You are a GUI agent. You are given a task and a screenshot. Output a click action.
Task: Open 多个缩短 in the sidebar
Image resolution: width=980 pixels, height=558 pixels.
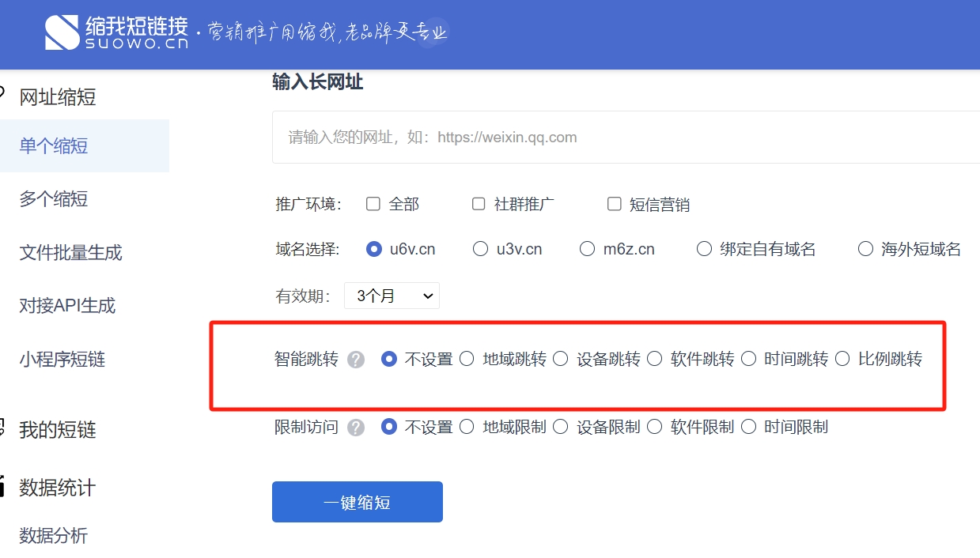(54, 199)
